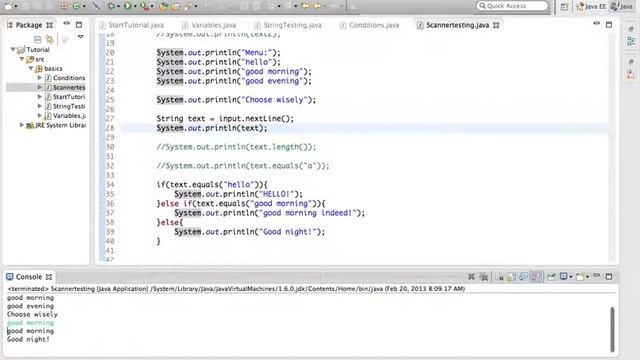This screenshot has height=360, width=640.
Task: Expand the Conditions file node
Action: pos(40,78)
